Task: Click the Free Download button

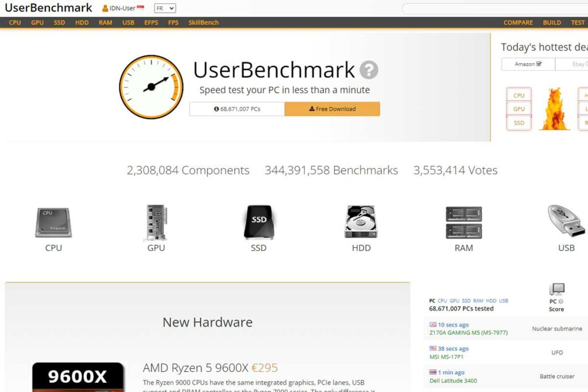Action: click(332, 108)
